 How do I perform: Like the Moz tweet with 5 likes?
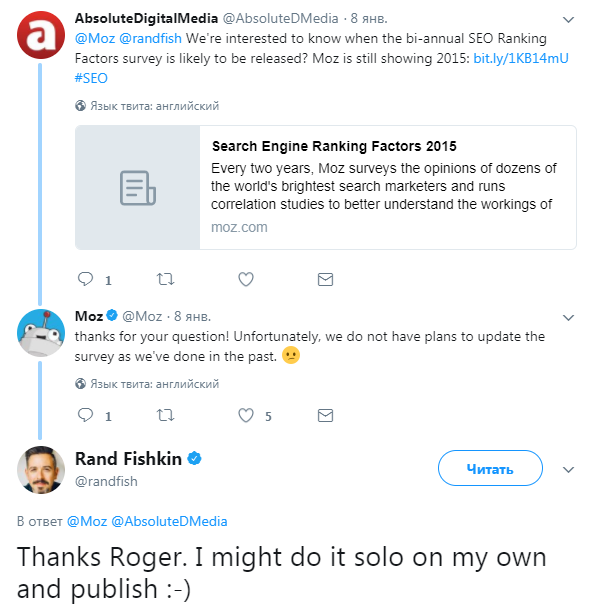tap(246, 415)
